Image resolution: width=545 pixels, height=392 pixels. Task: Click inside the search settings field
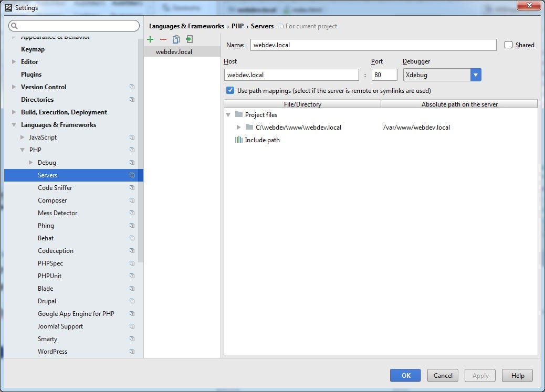(74, 25)
